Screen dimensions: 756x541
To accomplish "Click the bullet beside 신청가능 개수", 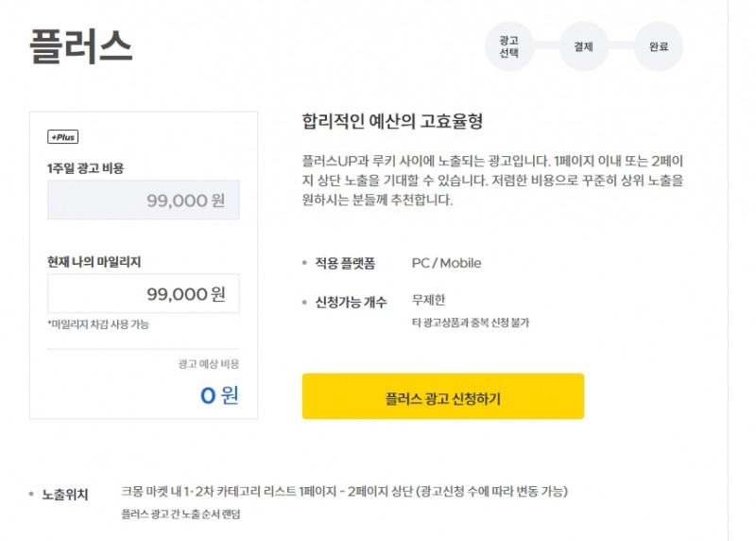I will 303,303.
